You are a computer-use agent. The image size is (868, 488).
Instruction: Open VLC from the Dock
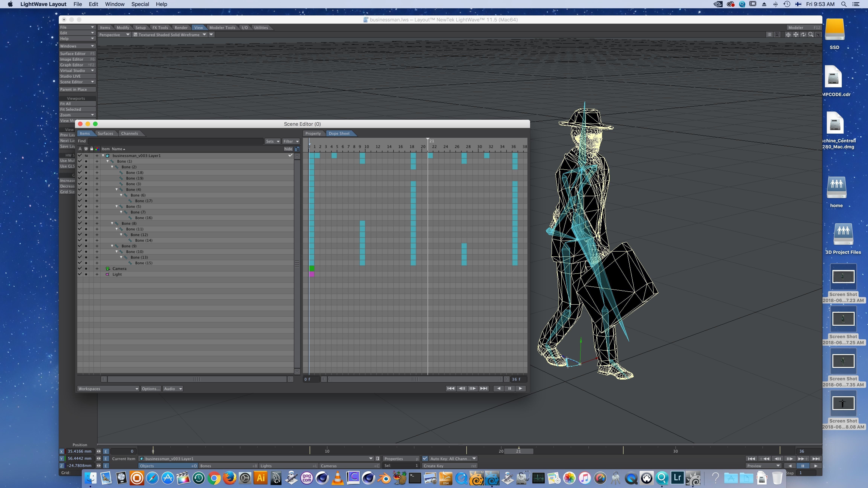pyautogui.click(x=338, y=478)
